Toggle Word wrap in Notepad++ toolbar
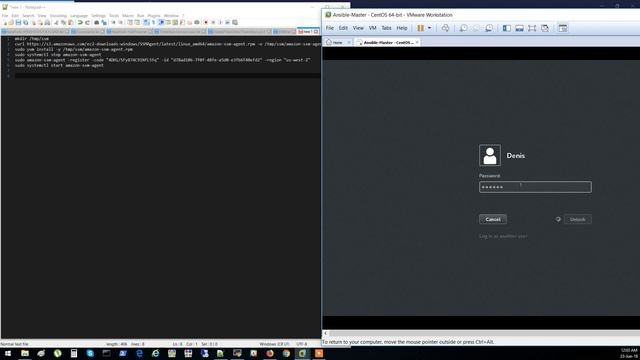 (146, 22)
